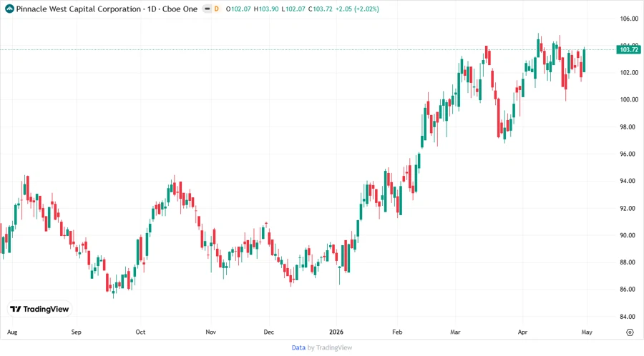The width and height of the screenshot is (644, 356).
Task: Click the TradingView logo button
Action: [x=39, y=309]
